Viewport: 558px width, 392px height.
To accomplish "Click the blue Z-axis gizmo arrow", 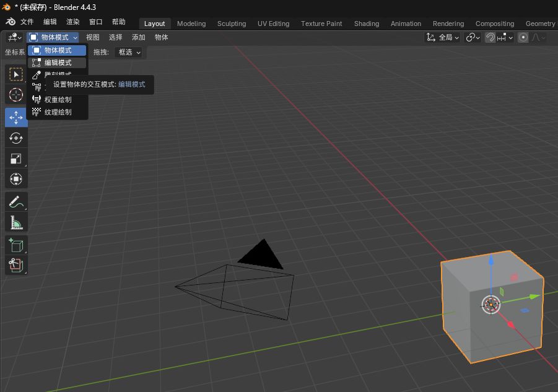I will (491, 262).
